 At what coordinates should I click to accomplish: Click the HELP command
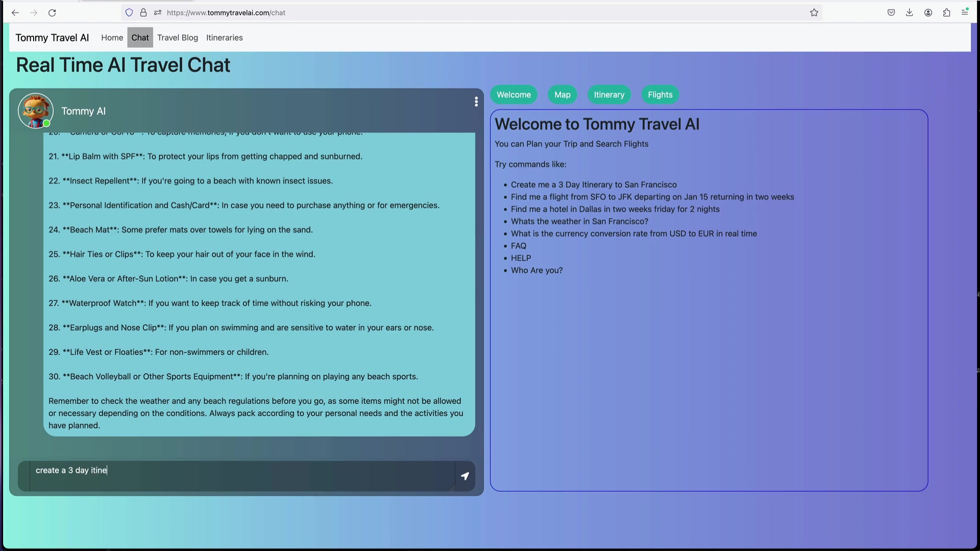tap(521, 258)
